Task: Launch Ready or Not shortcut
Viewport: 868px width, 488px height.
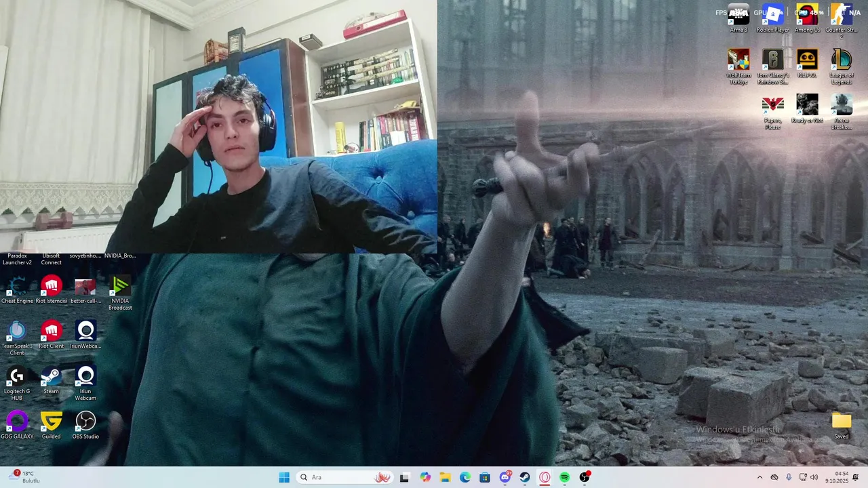Action: pos(807,108)
